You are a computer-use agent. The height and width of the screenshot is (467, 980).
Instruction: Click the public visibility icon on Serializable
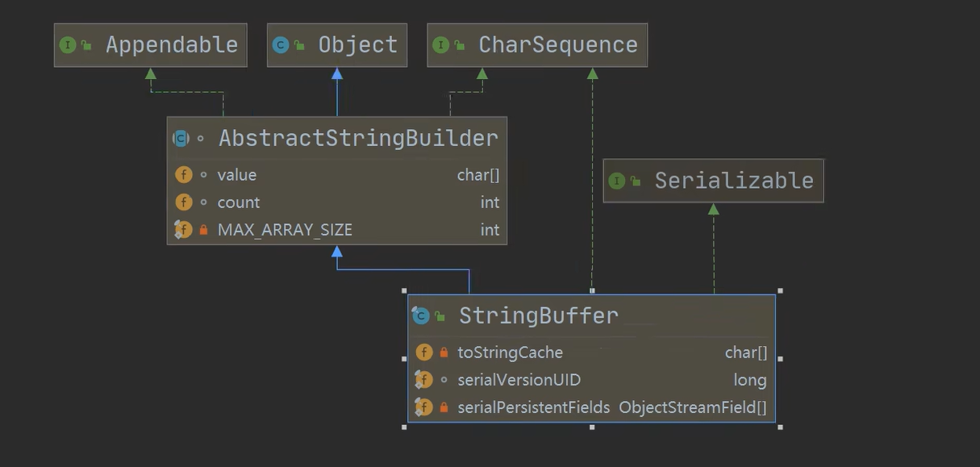pos(636,181)
